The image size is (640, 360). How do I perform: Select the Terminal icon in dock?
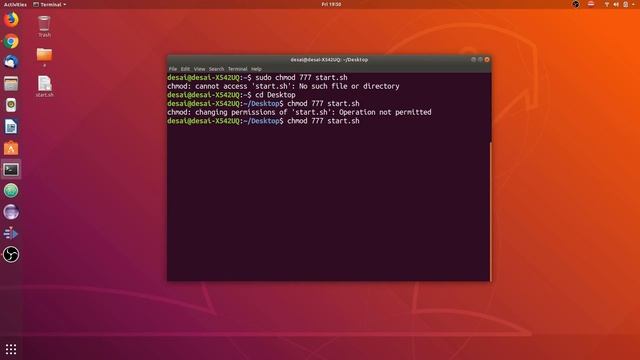(11, 169)
